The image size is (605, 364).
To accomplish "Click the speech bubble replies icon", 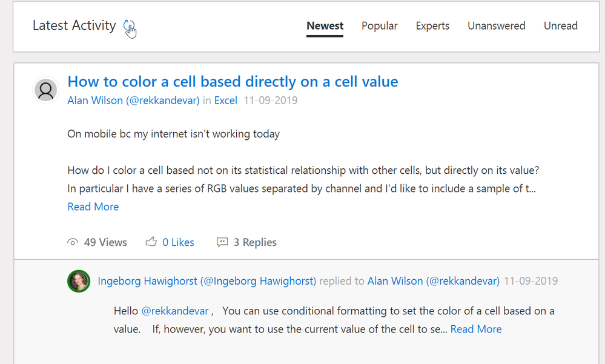I will 222,242.
